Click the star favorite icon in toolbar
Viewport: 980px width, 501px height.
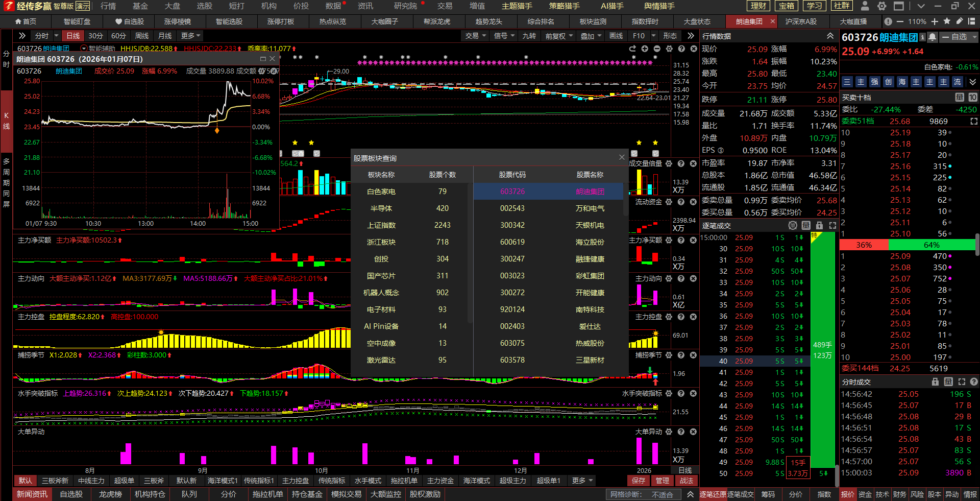(947, 21)
